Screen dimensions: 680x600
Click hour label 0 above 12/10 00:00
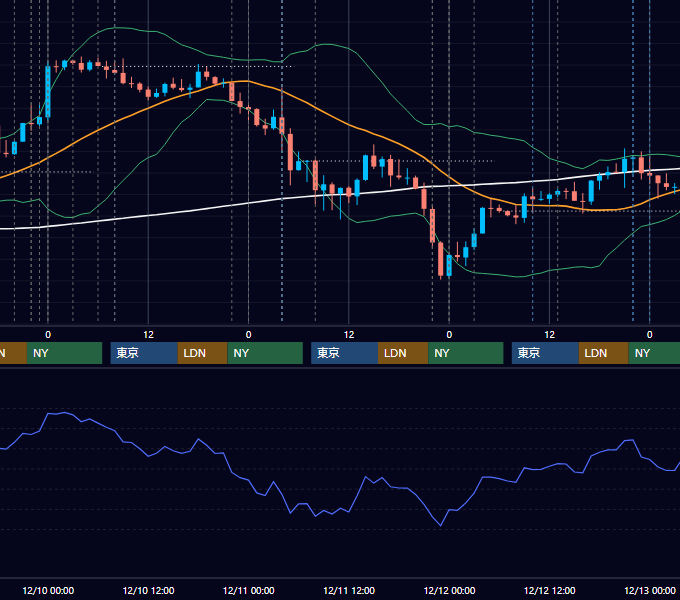[48, 335]
